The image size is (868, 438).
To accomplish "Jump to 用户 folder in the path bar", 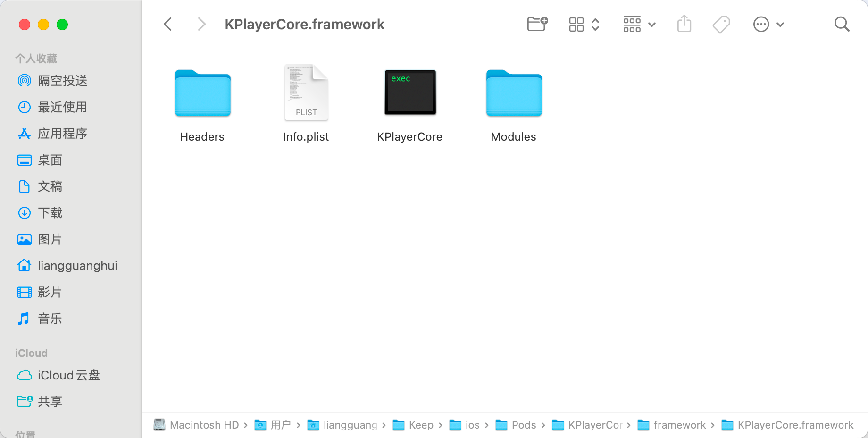I will [x=273, y=425].
